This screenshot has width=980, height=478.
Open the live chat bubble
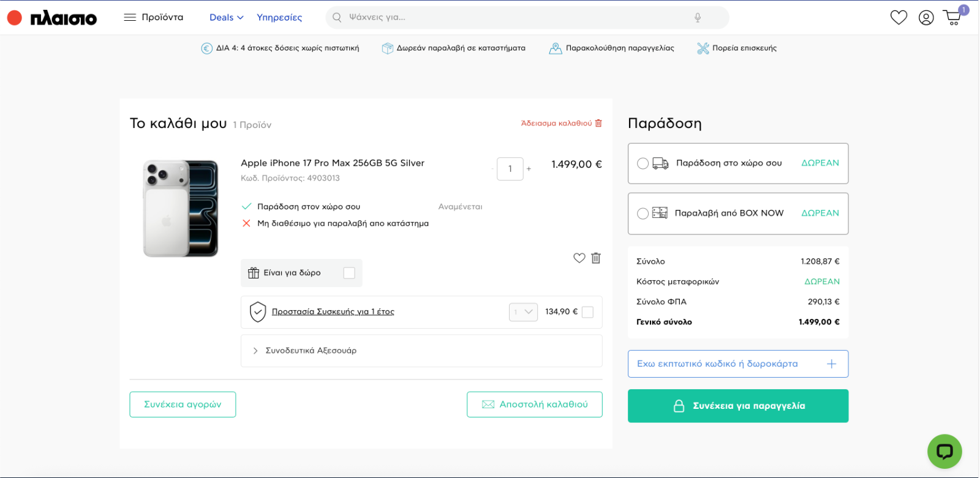[x=944, y=451]
